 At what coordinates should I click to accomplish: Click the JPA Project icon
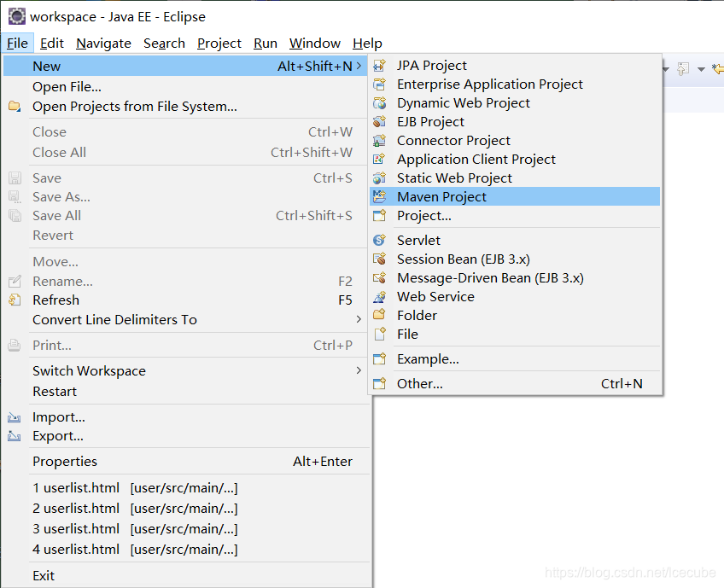(x=380, y=66)
